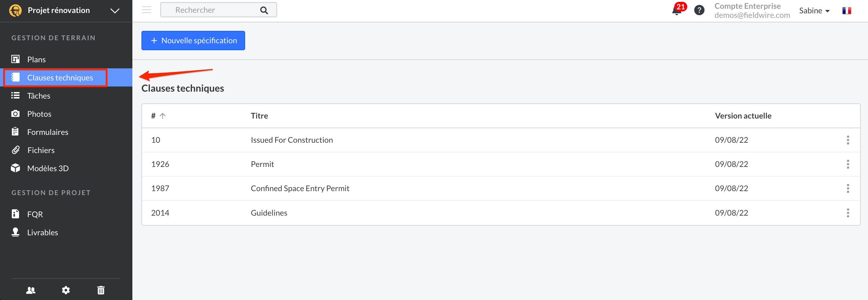Open Tâches in the sidebar
The image size is (868, 300).
click(38, 96)
